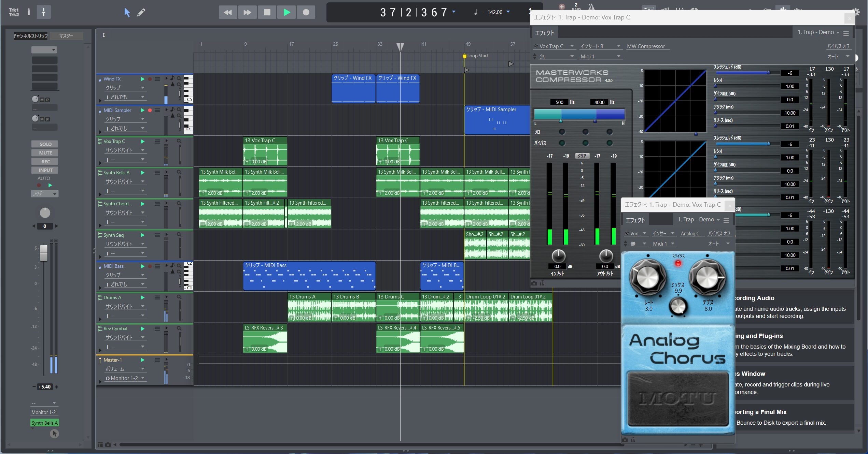Toggle the high band bypass LED in compressor
Image resolution: width=868 pixels, height=454 pixels.
[x=610, y=143]
